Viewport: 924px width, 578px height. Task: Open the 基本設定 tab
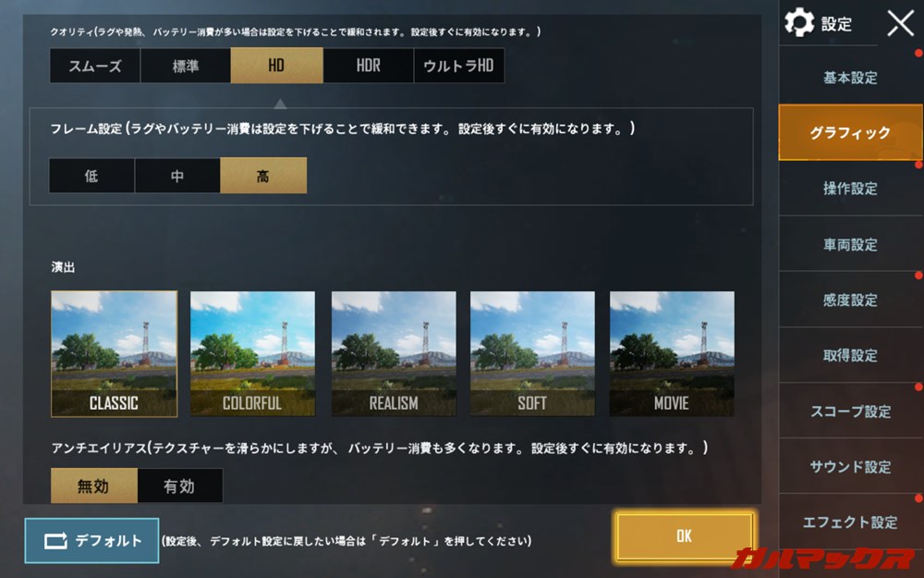850,78
